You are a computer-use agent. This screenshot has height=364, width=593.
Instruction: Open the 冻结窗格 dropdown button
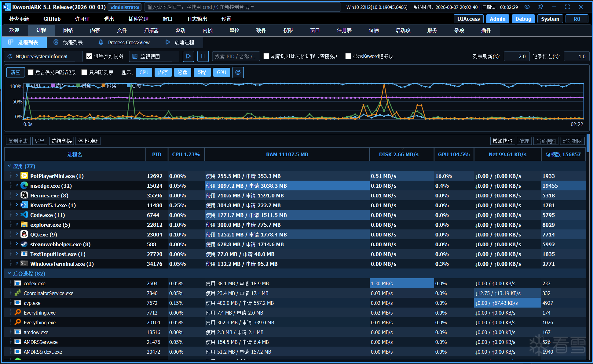click(x=61, y=141)
